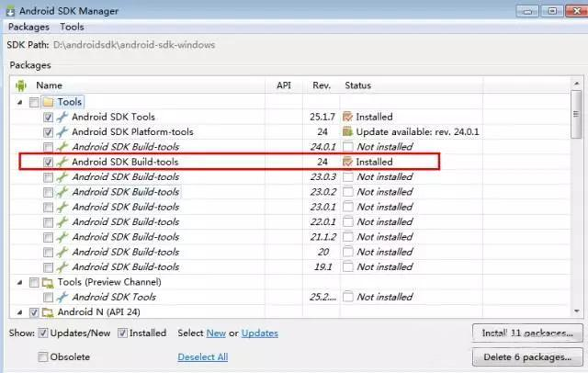Click the Deselect All link

click(x=203, y=356)
